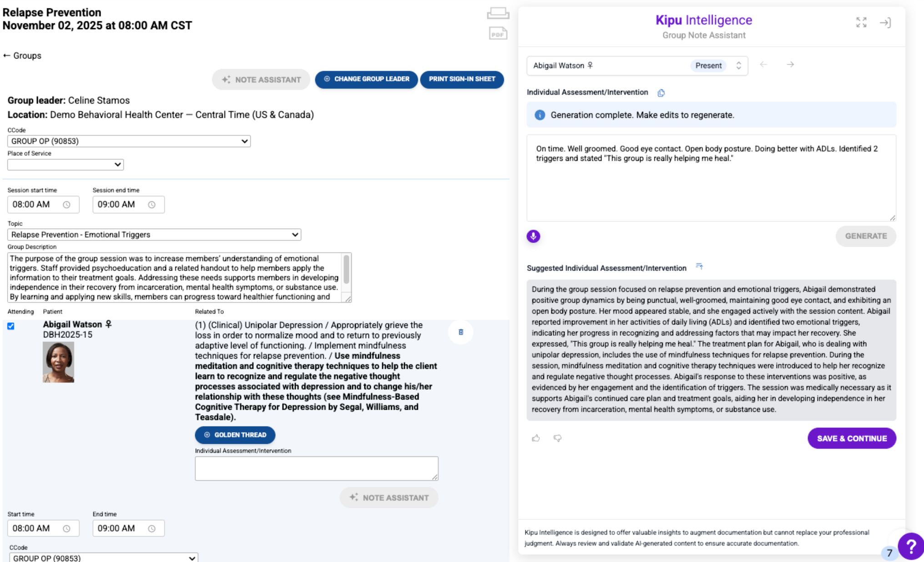The width and height of the screenshot is (924, 562).
Task: Uncheck the Attending checkbox for Abigail Watson
Action: [11, 326]
